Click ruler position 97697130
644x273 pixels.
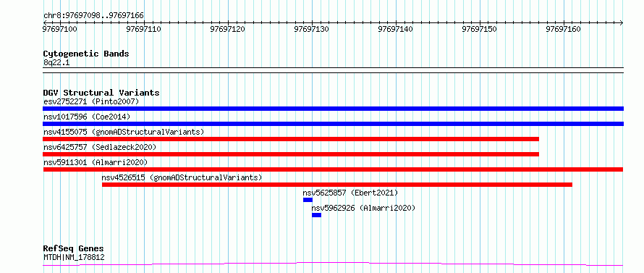tap(312, 29)
